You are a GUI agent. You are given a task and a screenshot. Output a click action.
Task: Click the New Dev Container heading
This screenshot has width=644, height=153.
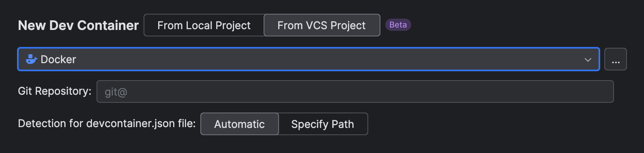[x=78, y=25]
